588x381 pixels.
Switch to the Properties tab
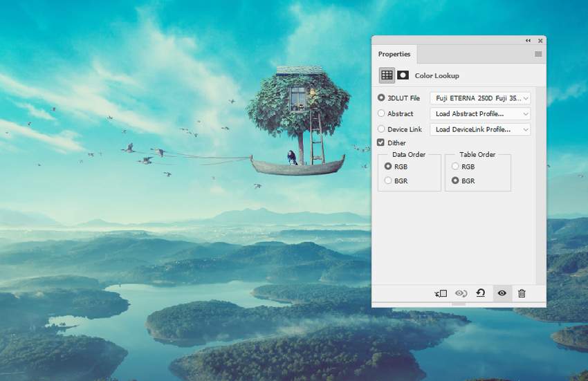coord(394,54)
